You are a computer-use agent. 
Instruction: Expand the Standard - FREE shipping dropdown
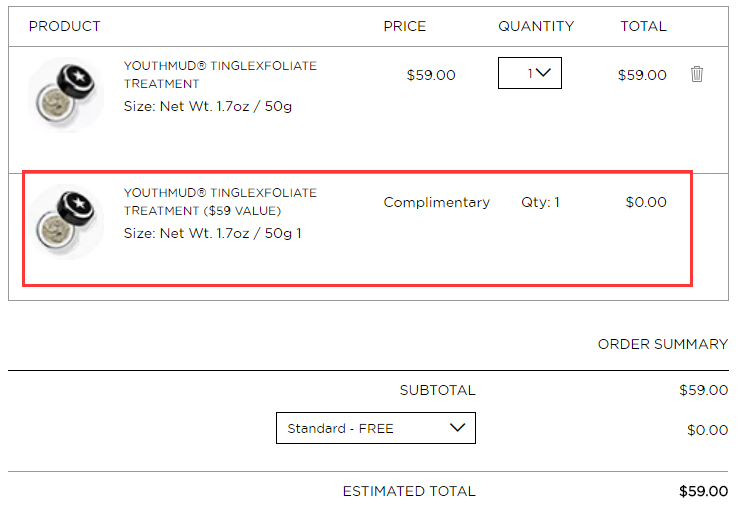(x=376, y=428)
